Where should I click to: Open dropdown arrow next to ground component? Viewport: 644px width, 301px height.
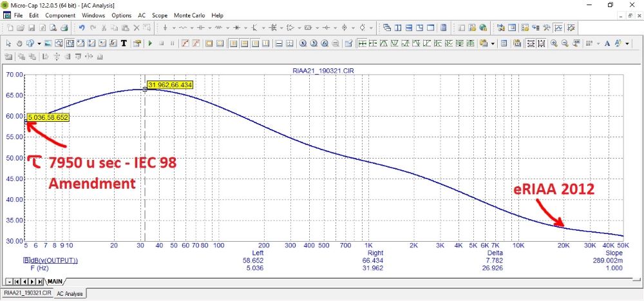pos(174,28)
